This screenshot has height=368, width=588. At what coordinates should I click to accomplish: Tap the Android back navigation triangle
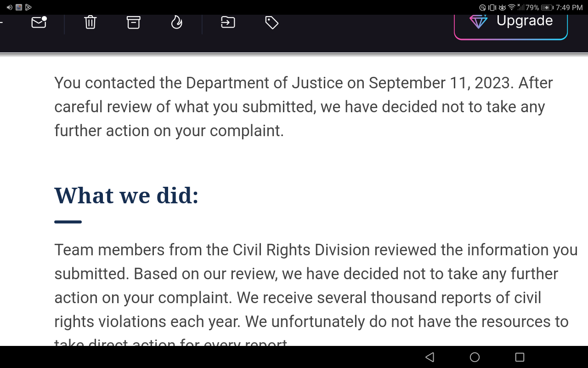430,357
